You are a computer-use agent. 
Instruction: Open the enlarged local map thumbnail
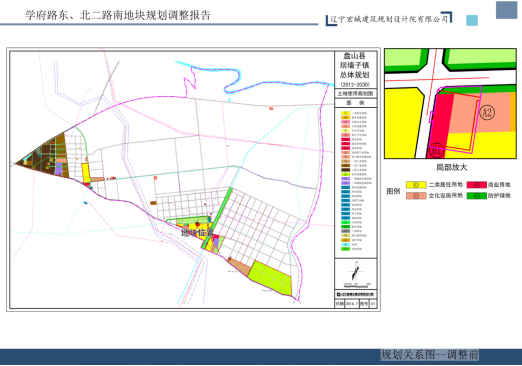click(450, 104)
